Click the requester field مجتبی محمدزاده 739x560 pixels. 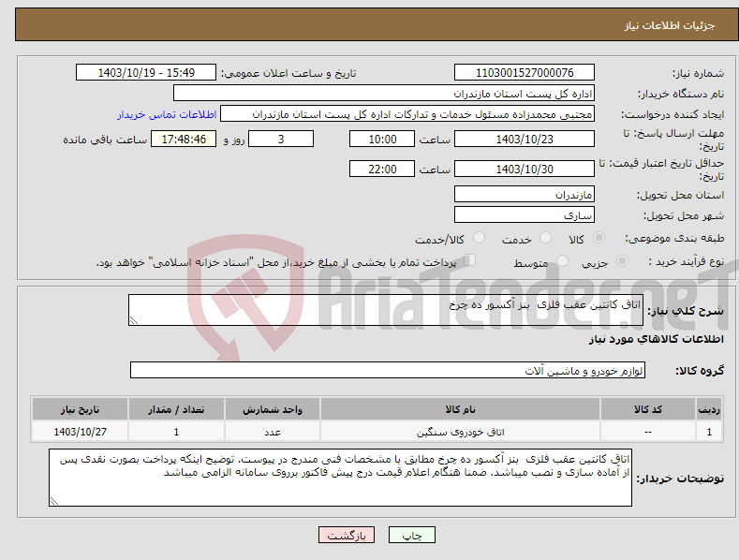click(x=407, y=114)
